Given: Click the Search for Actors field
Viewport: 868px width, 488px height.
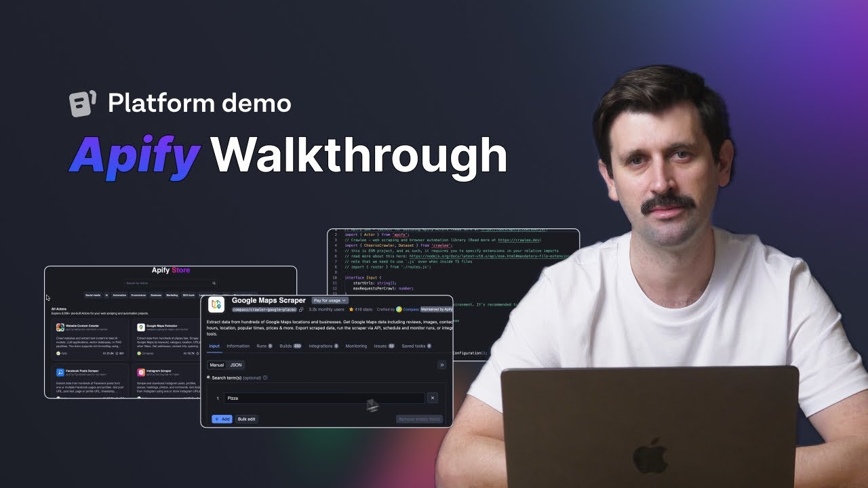Looking at the screenshot, I should [171, 283].
